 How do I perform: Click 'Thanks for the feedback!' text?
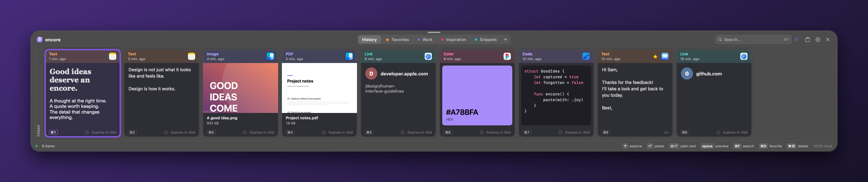click(627, 82)
